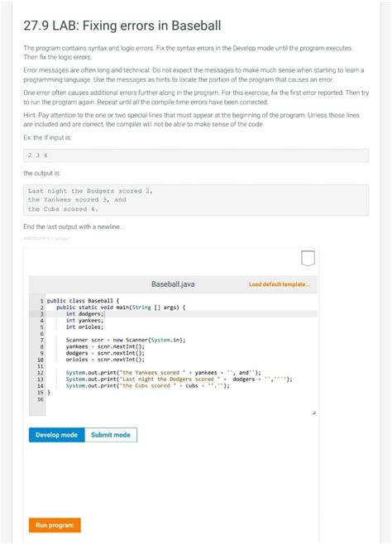The width and height of the screenshot is (392, 544).
Task: Click print statement for Last night Dodgers
Action: pos(179,379)
